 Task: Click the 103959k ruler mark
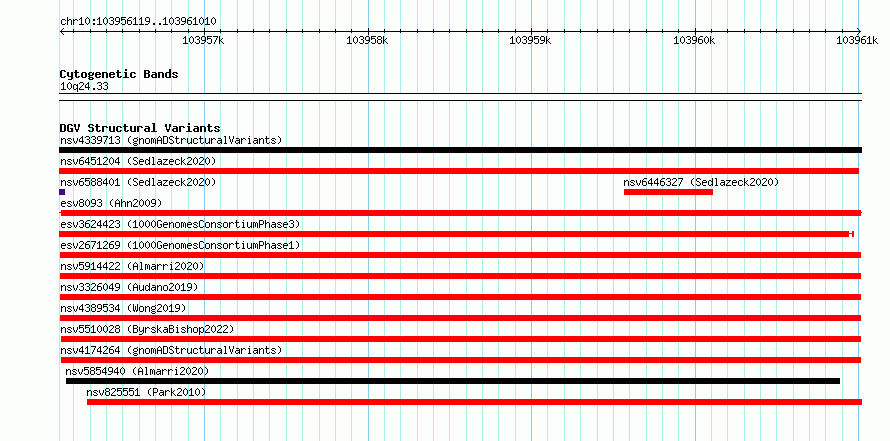(x=531, y=40)
